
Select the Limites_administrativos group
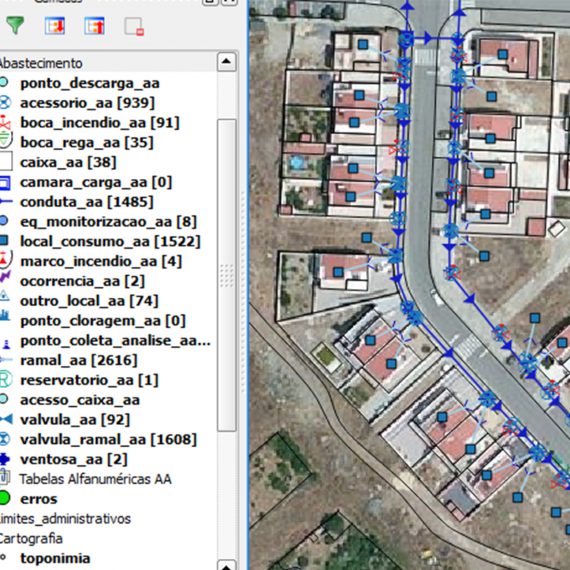(x=64, y=519)
